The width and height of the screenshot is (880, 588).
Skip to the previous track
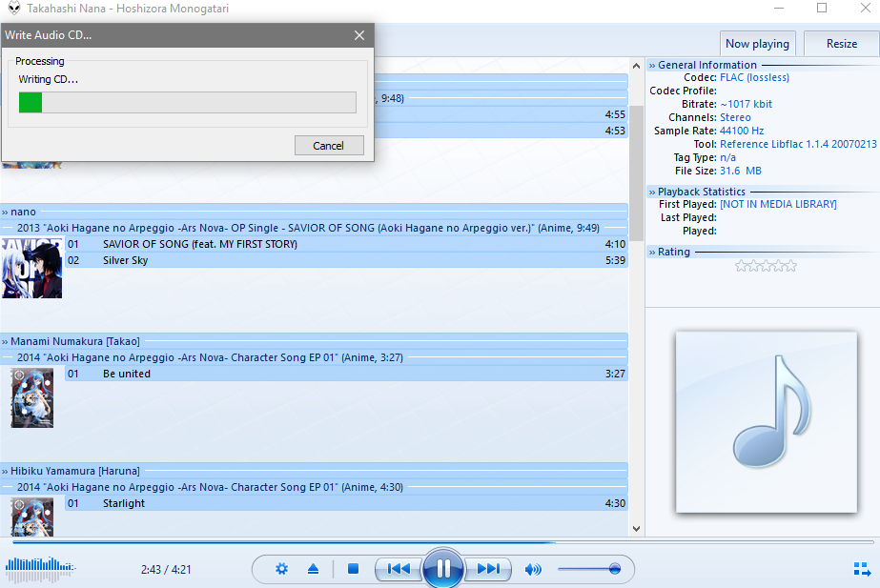tap(399, 569)
